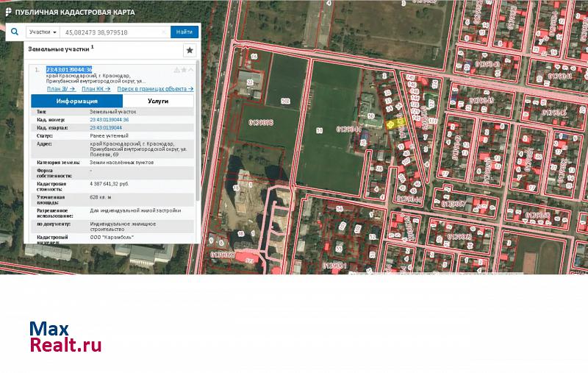This screenshot has height=373, width=588.
Task: Clear the search field with X icon
Action: pos(164,32)
